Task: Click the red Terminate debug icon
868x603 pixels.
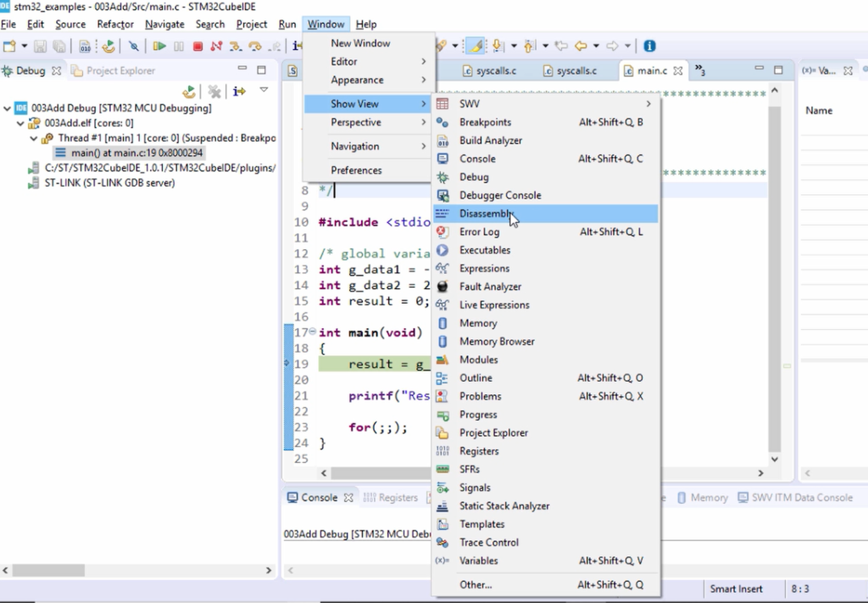Action: (198, 46)
